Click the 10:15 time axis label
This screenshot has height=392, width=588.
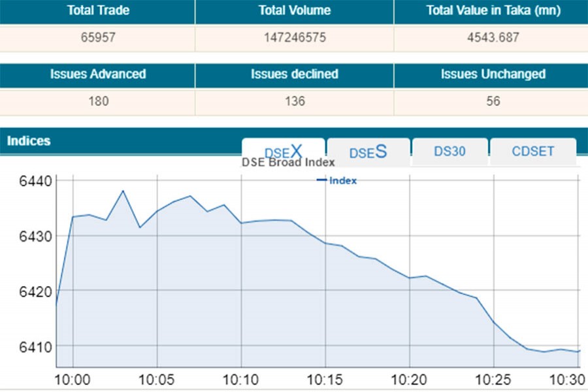325,378
